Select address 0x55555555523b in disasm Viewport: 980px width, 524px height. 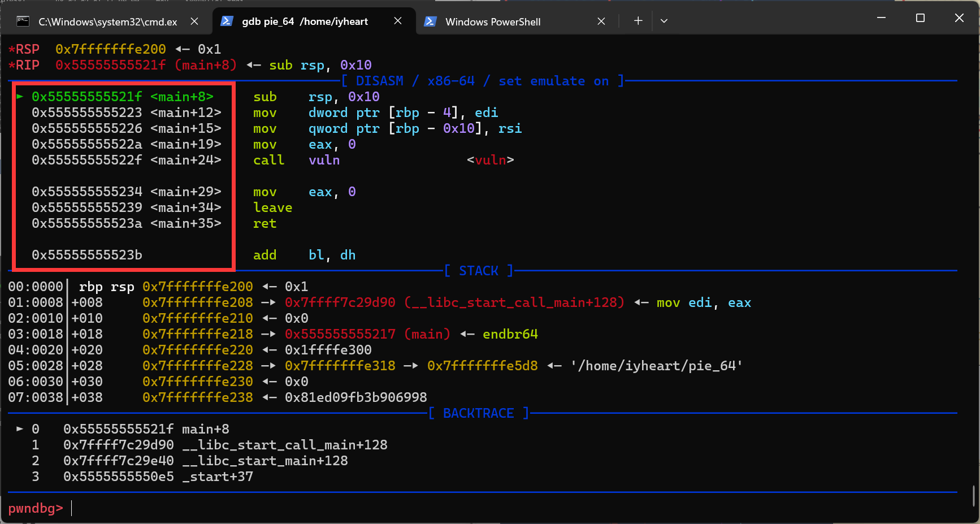point(87,255)
